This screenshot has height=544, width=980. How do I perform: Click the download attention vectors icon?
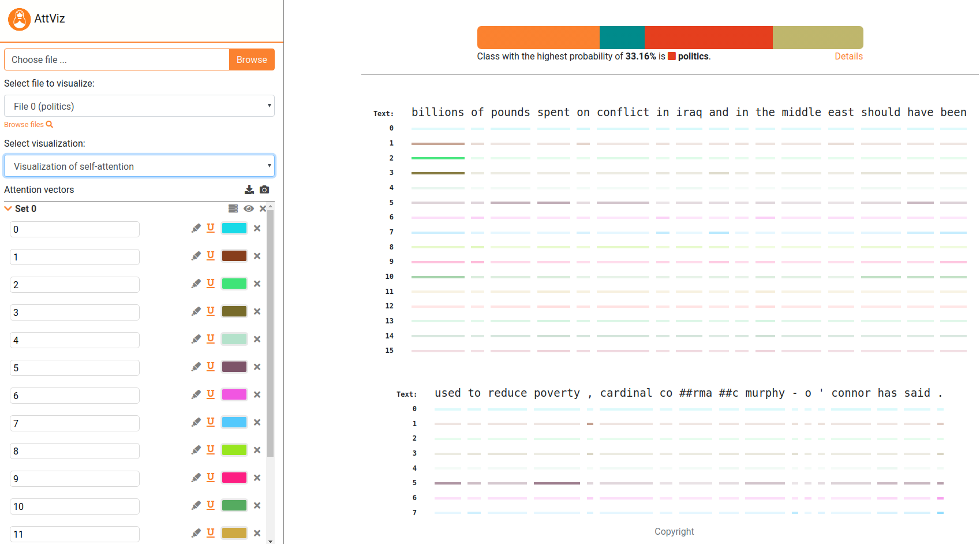click(x=249, y=189)
